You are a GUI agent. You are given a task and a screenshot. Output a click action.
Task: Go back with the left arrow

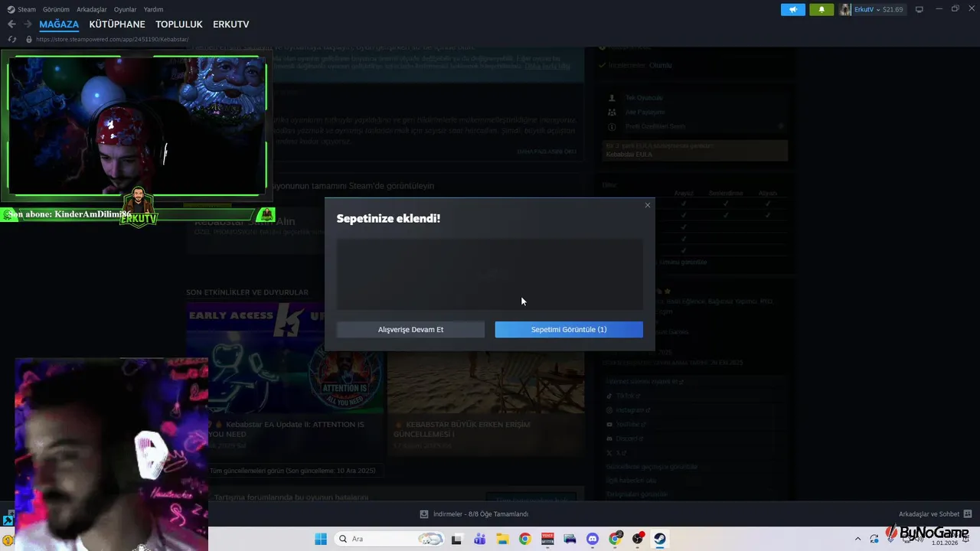tap(11, 24)
